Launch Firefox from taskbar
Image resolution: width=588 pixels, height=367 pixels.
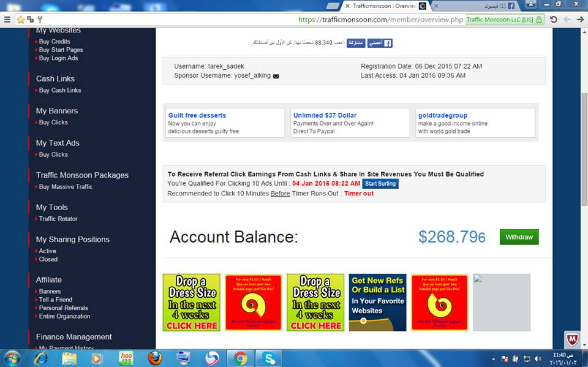point(154,358)
